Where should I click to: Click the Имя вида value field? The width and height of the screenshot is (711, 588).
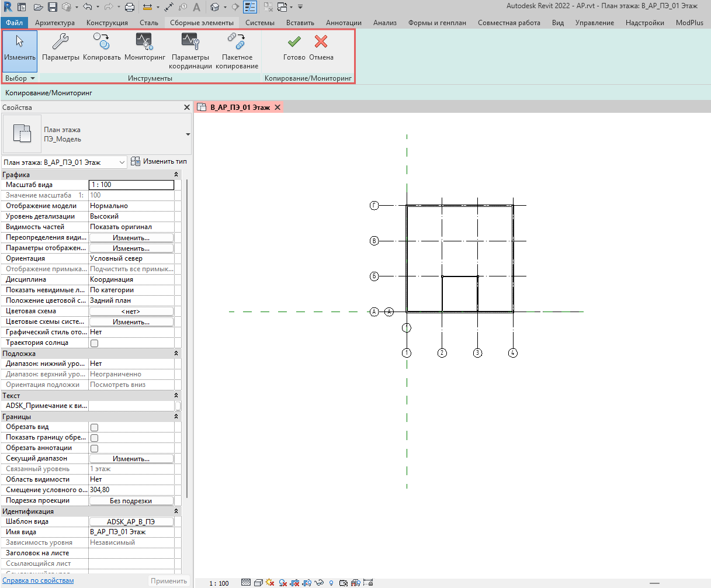(131, 532)
